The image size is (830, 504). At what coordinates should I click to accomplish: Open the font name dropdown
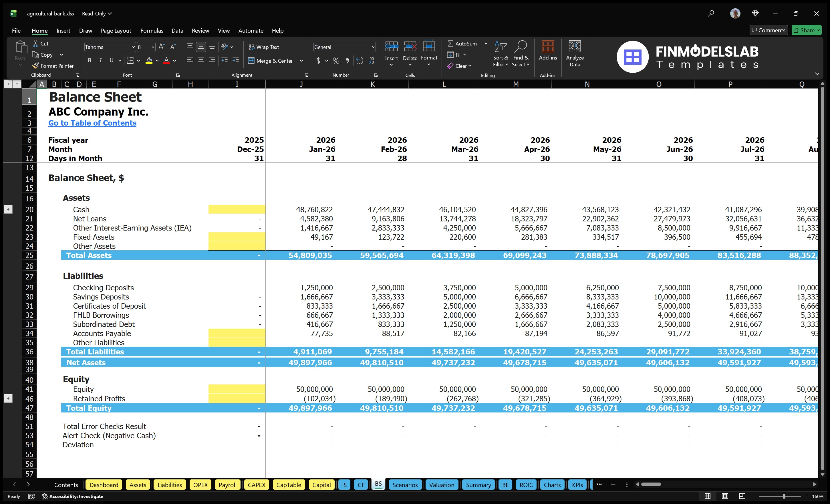coord(133,47)
